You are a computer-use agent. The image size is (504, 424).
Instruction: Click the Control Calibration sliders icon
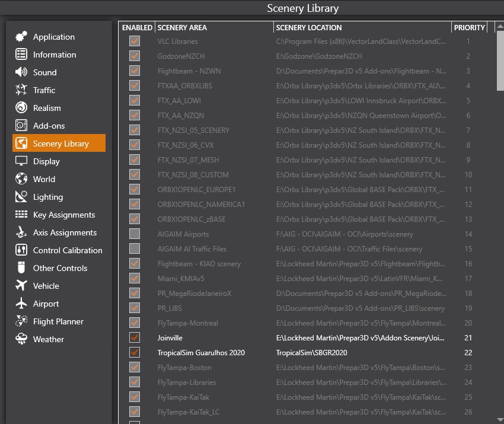coord(21,250)
